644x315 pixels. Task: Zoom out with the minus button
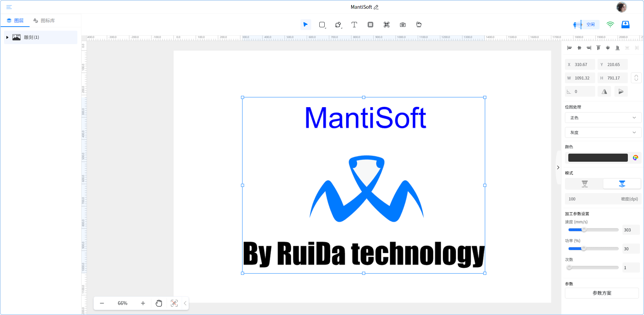(x=102, y=303)
